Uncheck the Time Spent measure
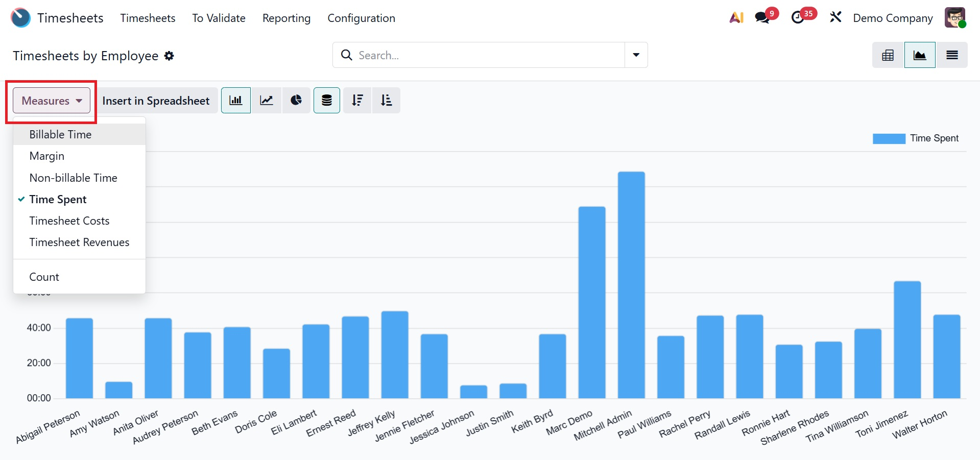 point(58,200)
